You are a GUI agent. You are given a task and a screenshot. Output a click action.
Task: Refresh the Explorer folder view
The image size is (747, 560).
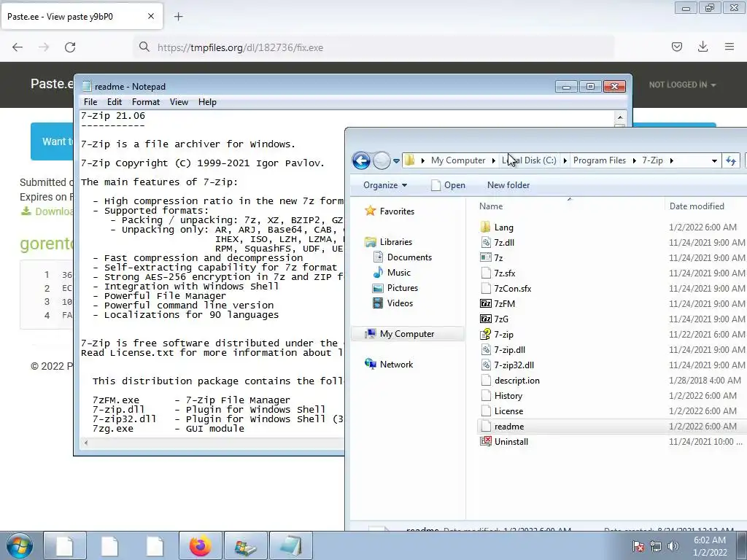point(731,161)
